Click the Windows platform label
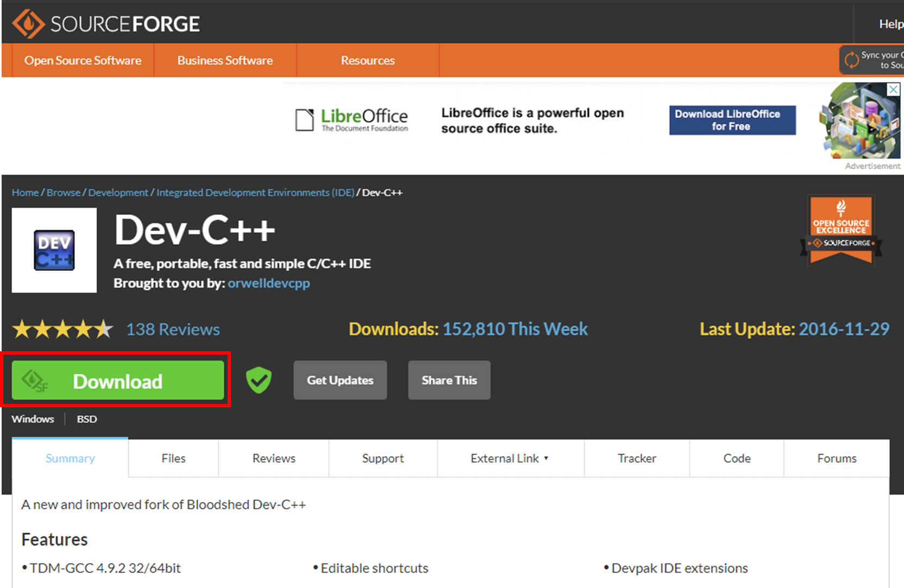 point(33,419)
